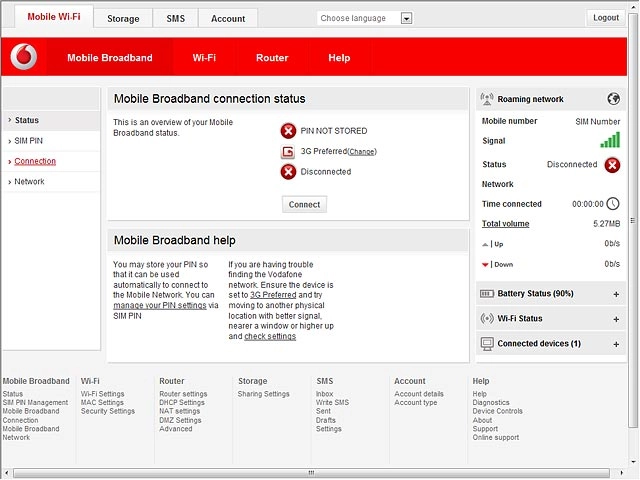Click the grey Up arrow icon

tap(485, 244)
